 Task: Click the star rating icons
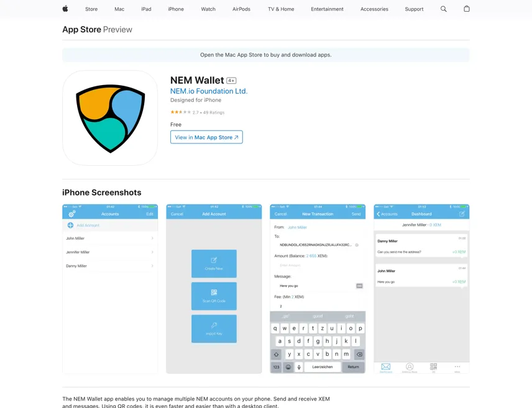[180, 112]
